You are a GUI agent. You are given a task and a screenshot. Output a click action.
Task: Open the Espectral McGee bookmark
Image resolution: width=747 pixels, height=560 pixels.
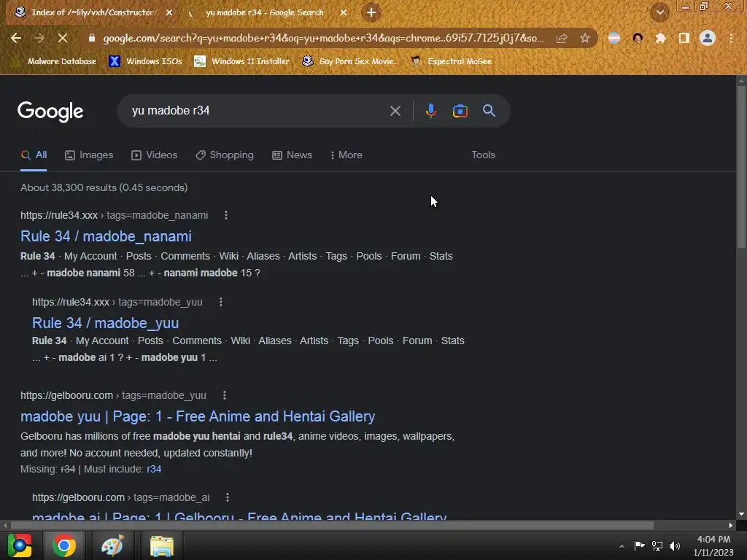(x=451, y=61)
